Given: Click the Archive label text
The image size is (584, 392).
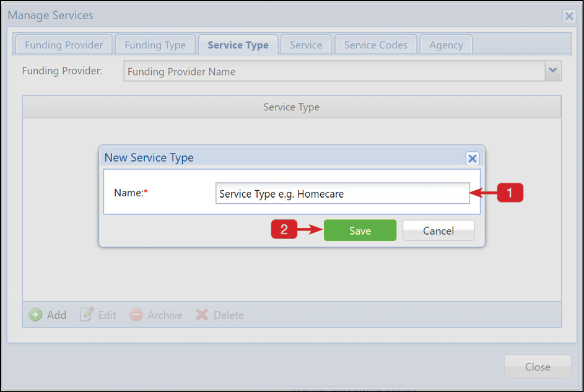Looking at the screenshot, I should (165, 315).
